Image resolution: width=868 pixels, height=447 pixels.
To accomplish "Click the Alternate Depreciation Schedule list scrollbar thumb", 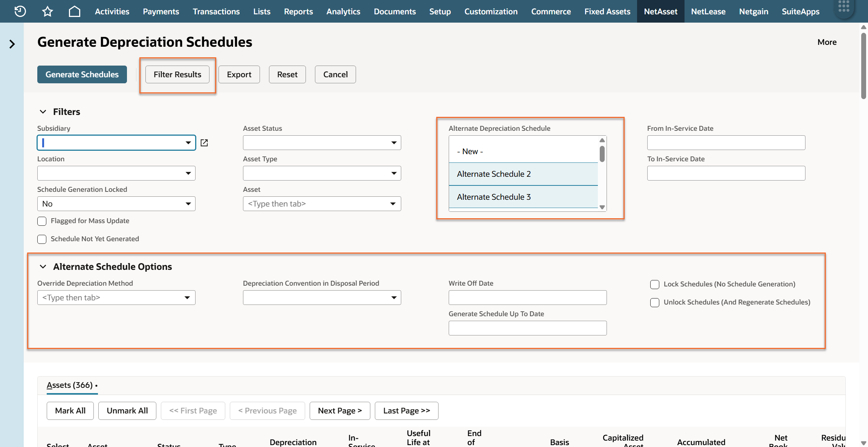I will 602,154.
